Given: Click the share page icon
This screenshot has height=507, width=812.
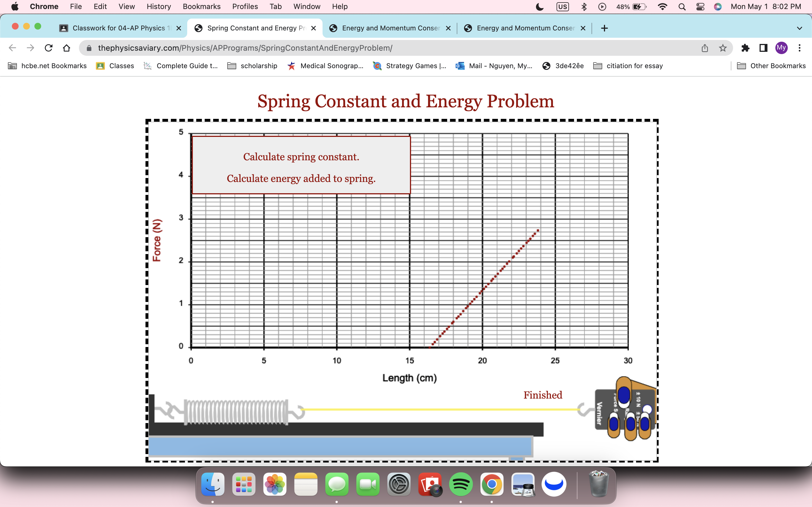Looking at the screenshot, I should click(x=704, y=48).
